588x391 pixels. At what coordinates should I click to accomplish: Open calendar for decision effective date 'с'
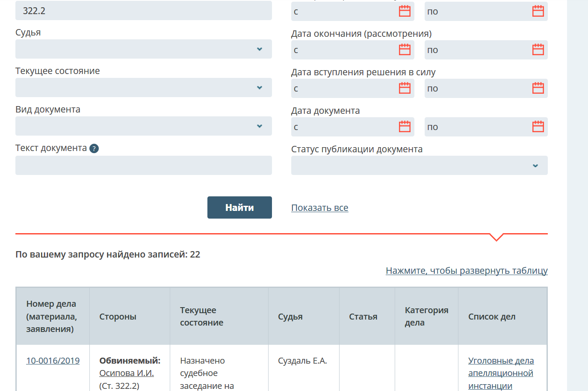tap(404, 89)
